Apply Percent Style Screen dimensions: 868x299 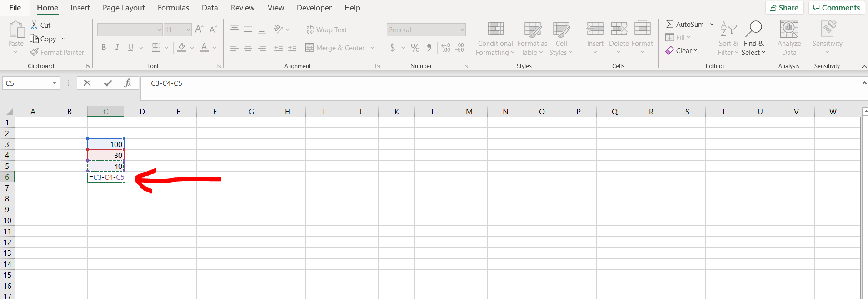pos(415,48)
